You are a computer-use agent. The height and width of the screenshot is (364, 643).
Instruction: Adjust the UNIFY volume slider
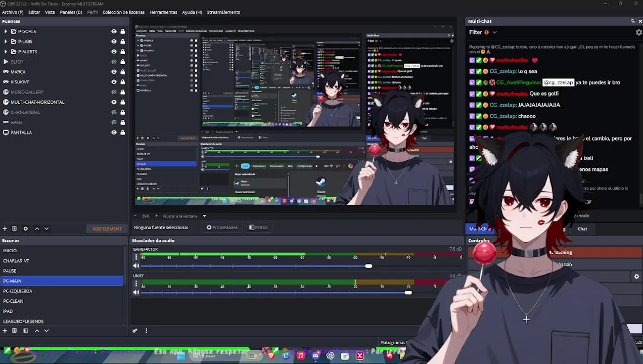tap(408, 292)
